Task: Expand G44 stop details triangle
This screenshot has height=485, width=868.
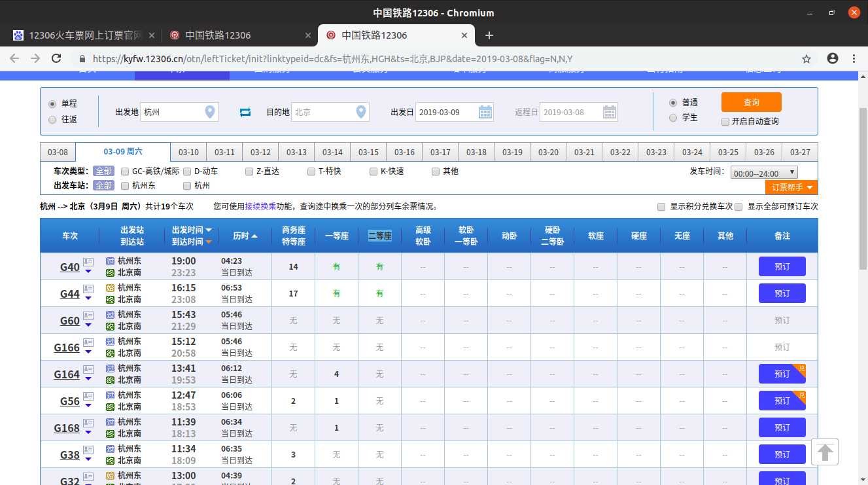Action: [88, 299]
